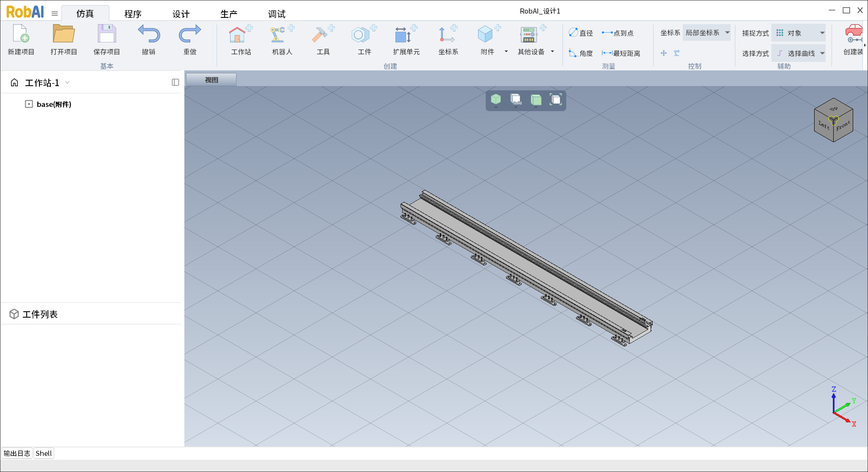Click the fit-to-view zoom extents icon
The width and height of the screenshot is (868, 472).
(556, 99)
